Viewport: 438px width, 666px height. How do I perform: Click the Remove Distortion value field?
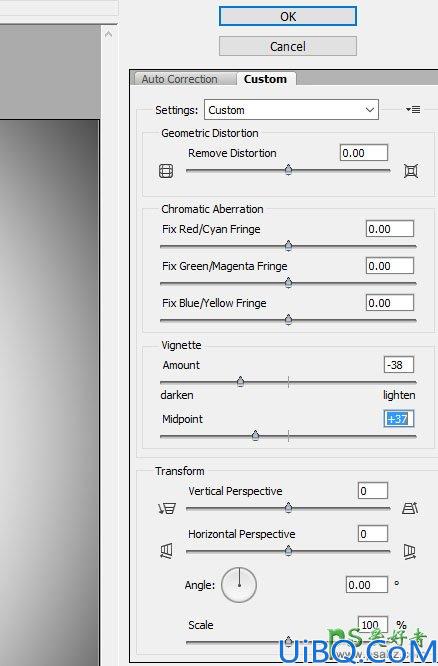(364, 153)
